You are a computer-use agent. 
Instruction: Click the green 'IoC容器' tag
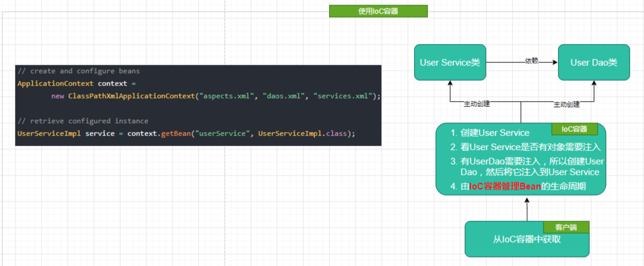[x=574, y=129]
